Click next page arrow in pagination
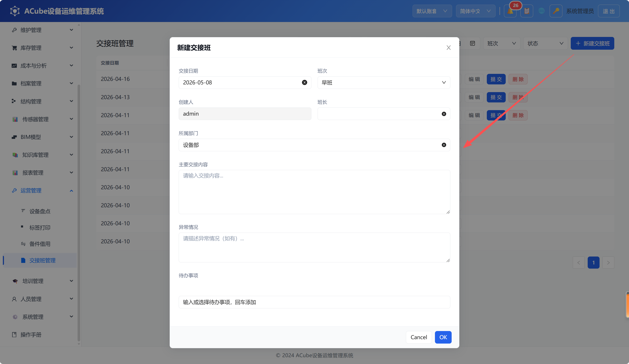The width and height of the screenshot is (629, 364). pyautogui.click(x=608, y=263)
